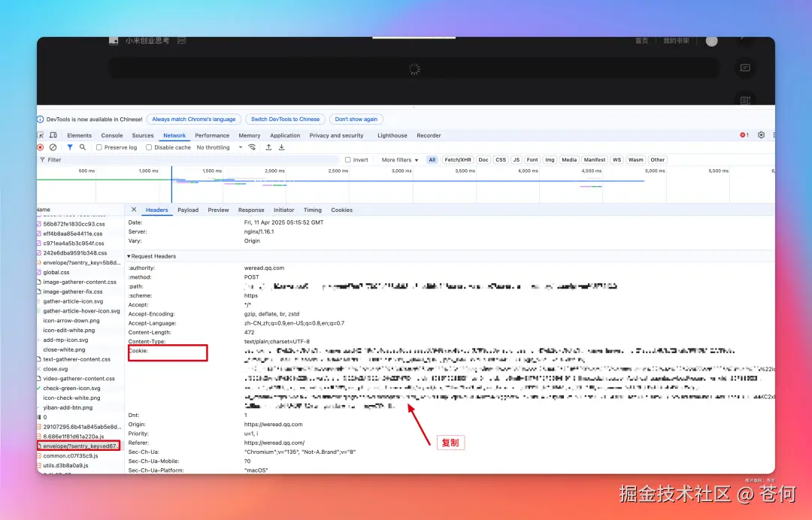Filter requests by Other type

click(x=658, y=160)
